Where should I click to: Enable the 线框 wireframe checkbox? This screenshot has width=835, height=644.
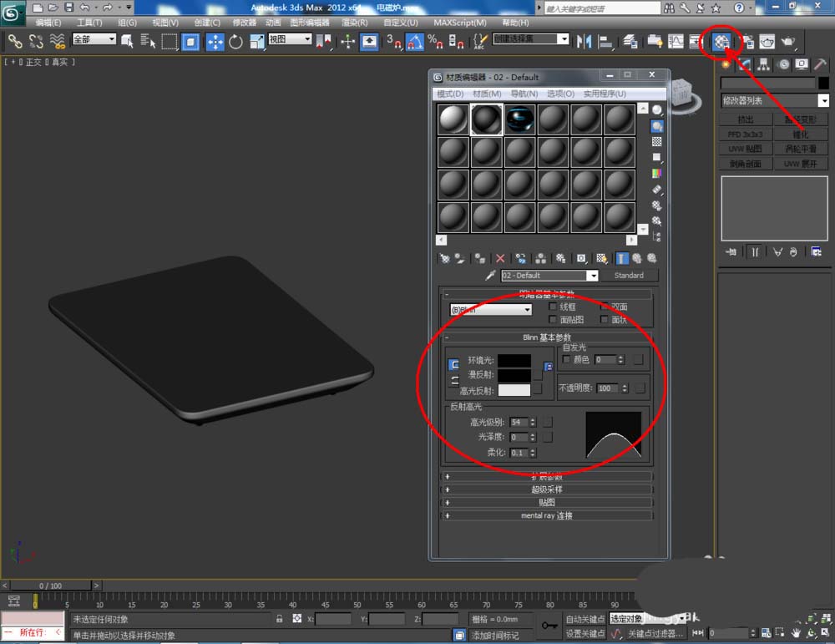[x=553, y=307]
